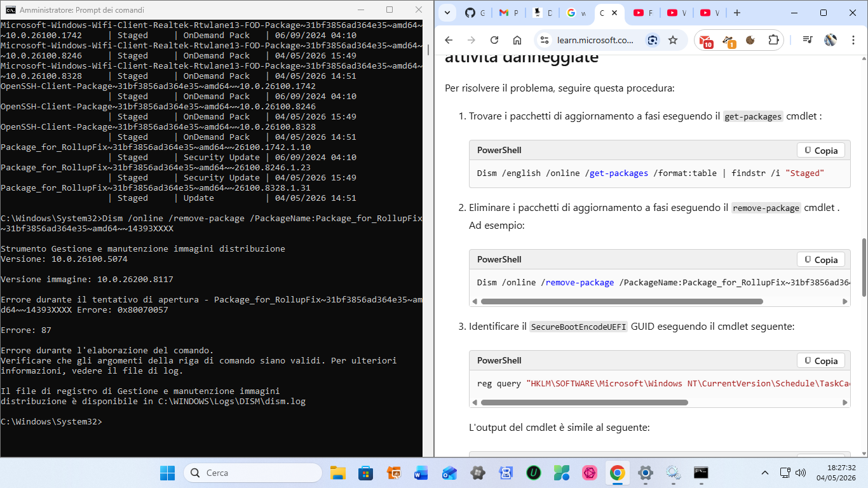Open File Explorer from taskbar
868x488 pixels.
(x=337, y=473)
